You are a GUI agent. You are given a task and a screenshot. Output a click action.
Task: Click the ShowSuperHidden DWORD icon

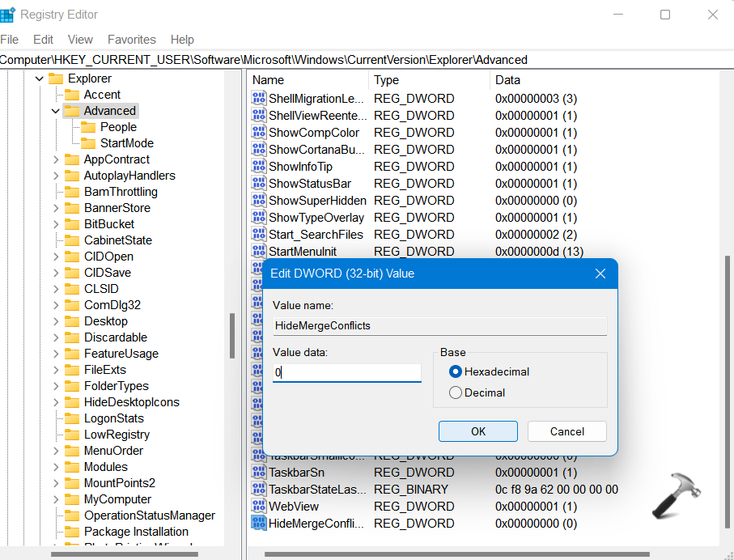(259, 201)
